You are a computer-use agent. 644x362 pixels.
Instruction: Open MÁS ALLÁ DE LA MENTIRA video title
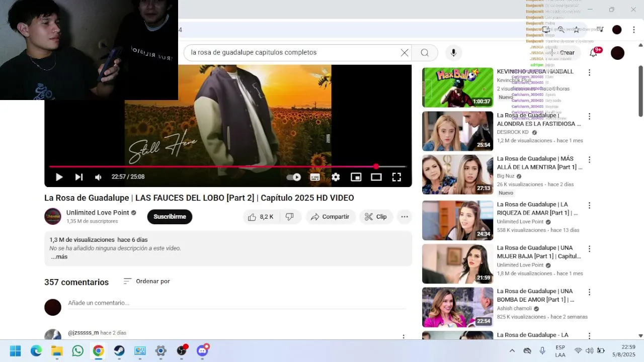539,163
